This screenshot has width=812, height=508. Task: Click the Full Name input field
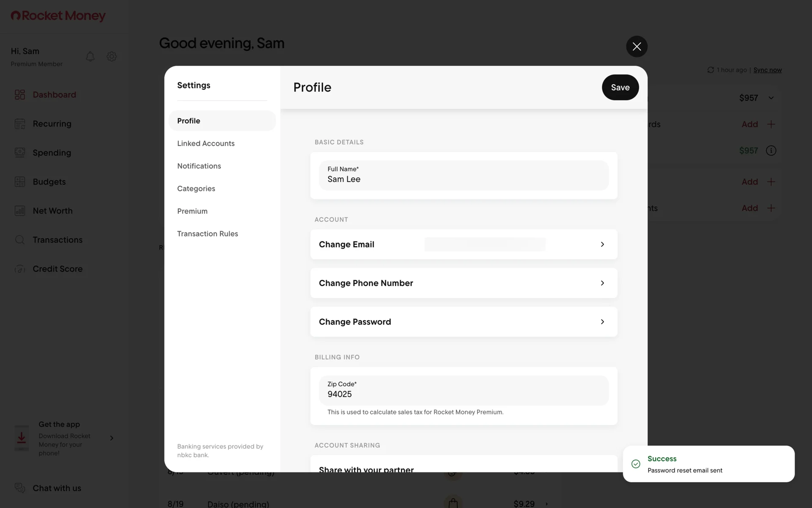[464, 176]
